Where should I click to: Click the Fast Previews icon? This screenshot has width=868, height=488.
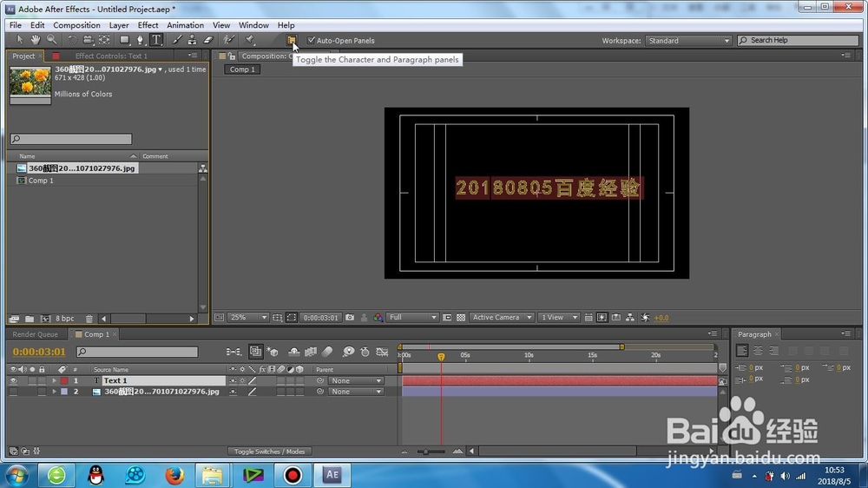(x=602, y=318)
